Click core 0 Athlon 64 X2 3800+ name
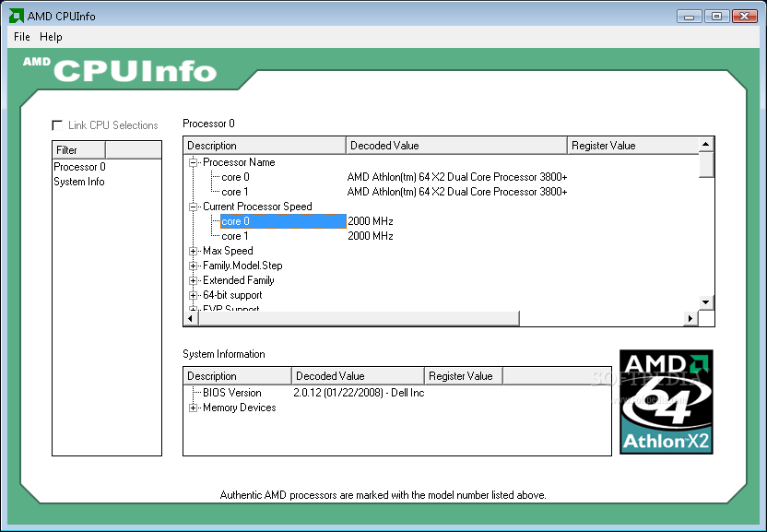Screen dimensions: 767x532 coord(457,177)
